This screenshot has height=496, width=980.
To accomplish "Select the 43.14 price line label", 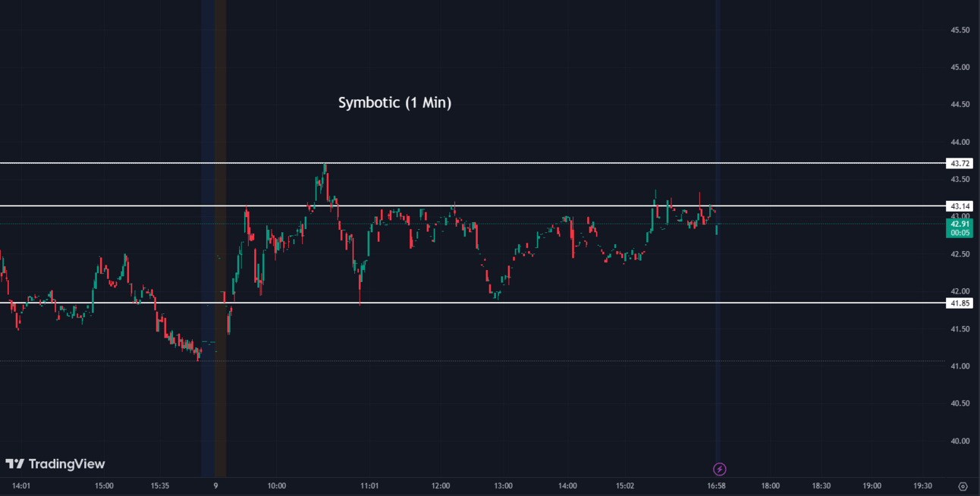I will coord(960,206).
